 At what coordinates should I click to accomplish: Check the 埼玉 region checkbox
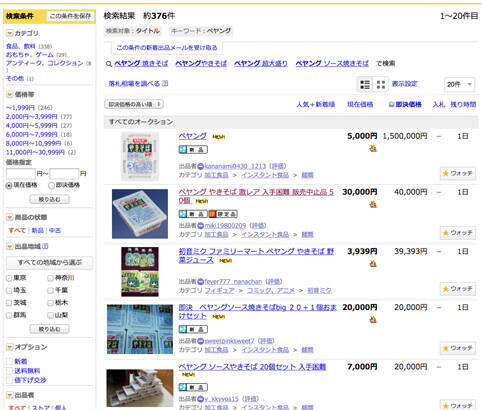point(9,290)
